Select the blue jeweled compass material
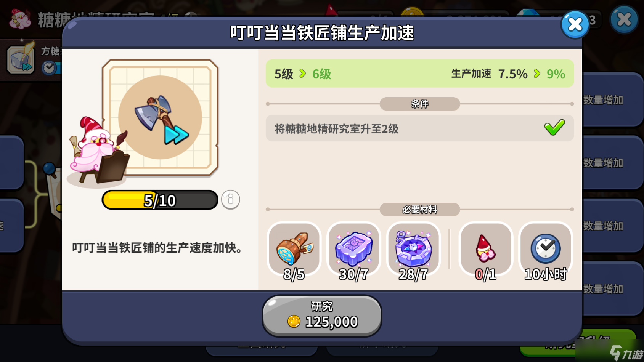The height and width of the screenshot is (362, 644). [x=413, y=248]
